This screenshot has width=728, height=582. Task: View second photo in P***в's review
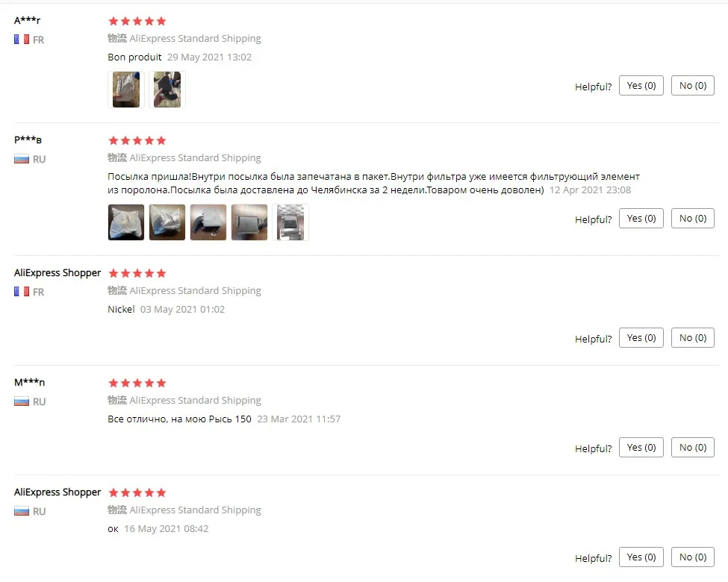click(x=167, y=222)
